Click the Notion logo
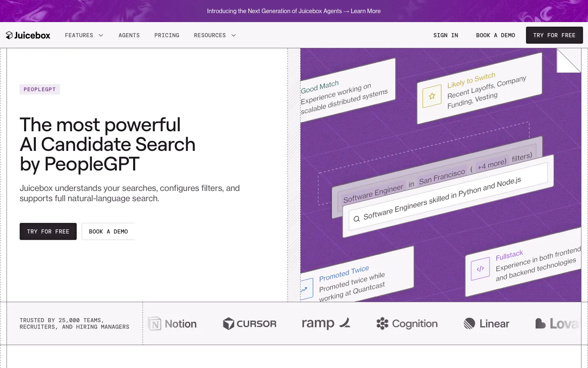Image resolution: width=588 pixels, height=368 pixels. 172,324
